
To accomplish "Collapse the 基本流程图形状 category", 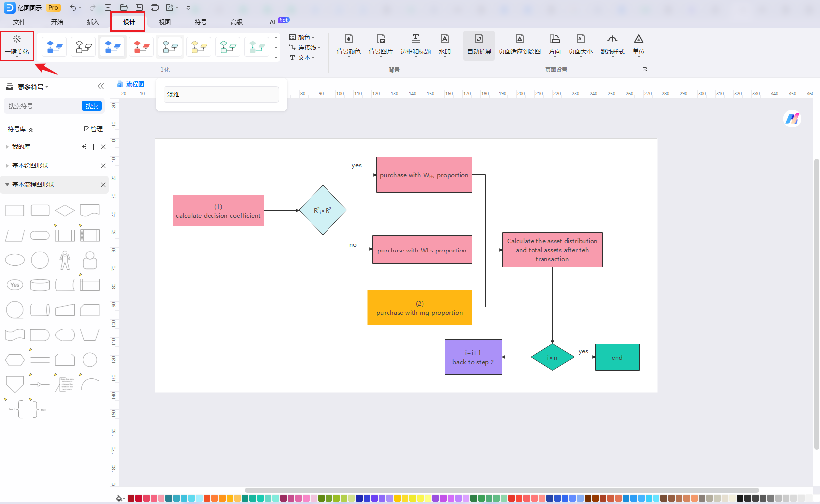I will coord(7,185).
